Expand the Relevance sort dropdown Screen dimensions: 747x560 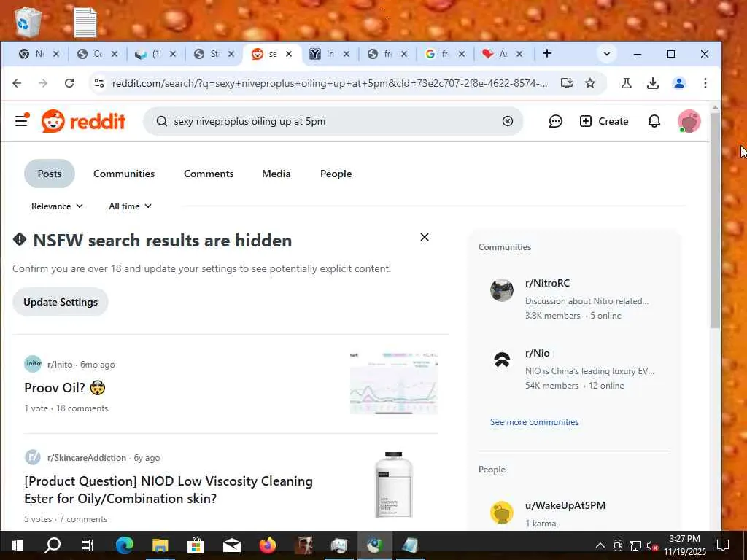57,206
